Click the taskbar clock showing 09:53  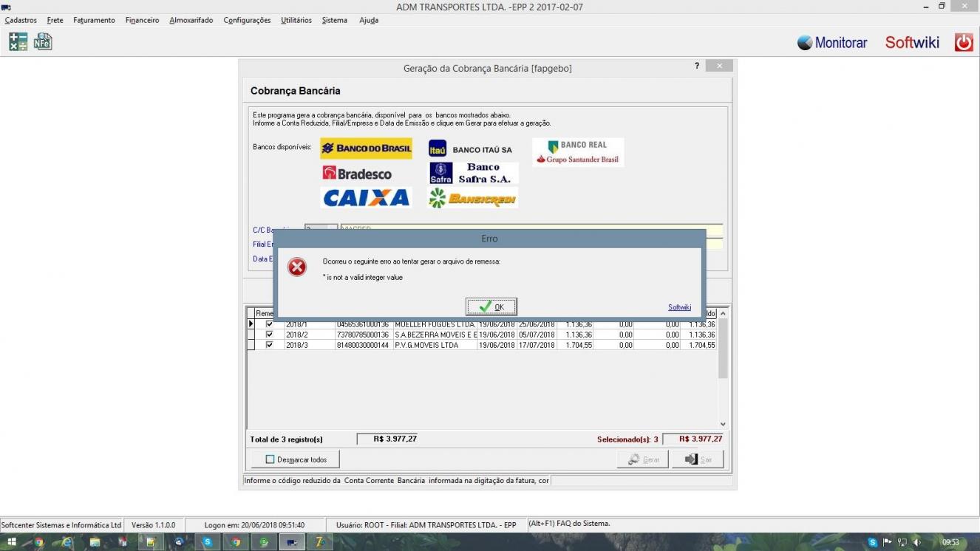point(950,543)
